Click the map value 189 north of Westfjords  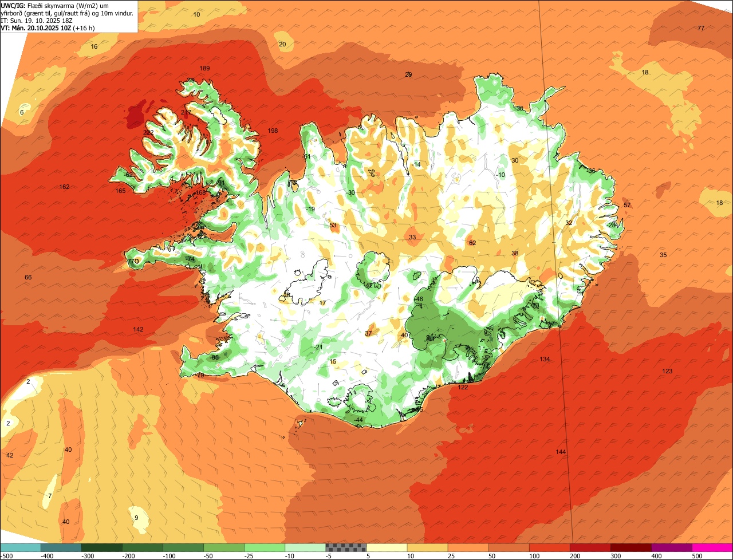(x=204, y=68)
